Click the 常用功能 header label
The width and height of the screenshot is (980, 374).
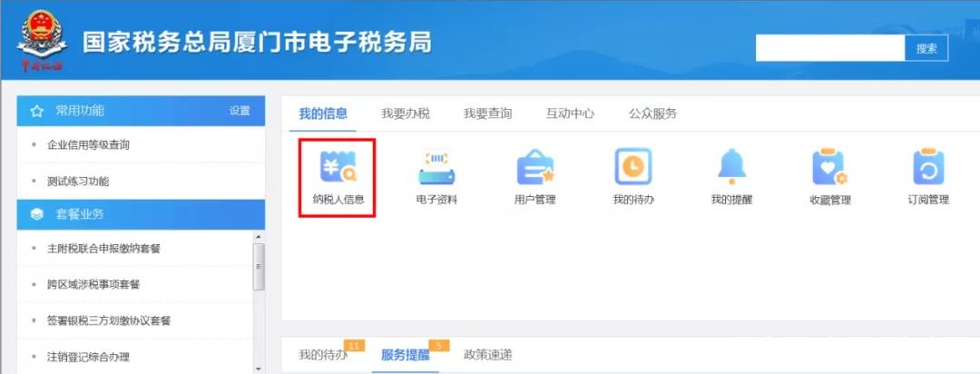[80, 112]
